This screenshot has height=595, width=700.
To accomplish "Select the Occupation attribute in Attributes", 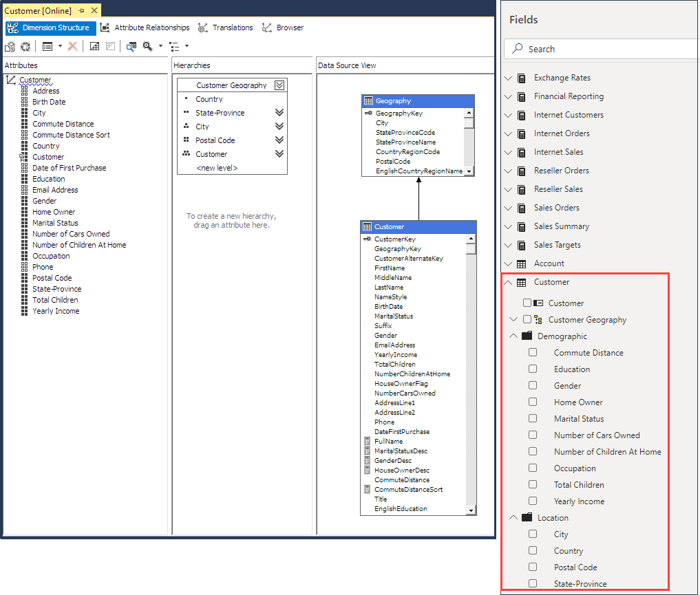I will click(x=51, y=256).
